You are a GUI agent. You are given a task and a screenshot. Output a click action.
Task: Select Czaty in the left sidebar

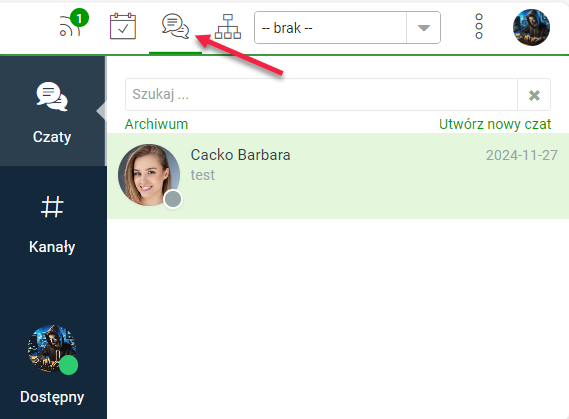pos(53,111)
